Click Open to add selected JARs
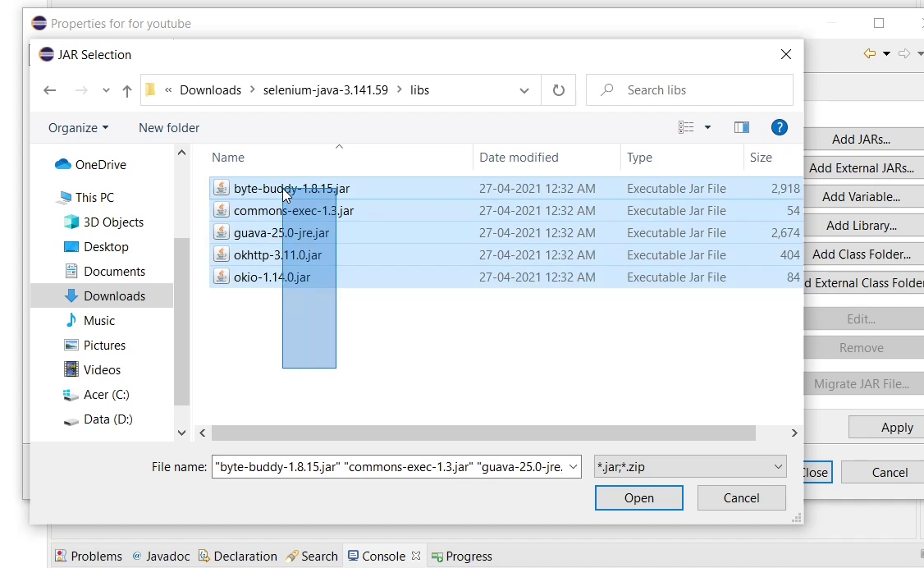 (638, 498)
